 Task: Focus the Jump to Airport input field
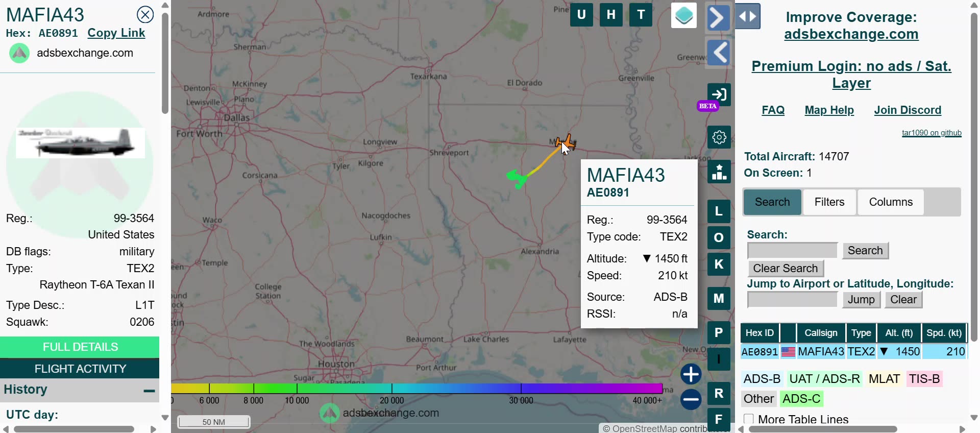coord(793,300)
